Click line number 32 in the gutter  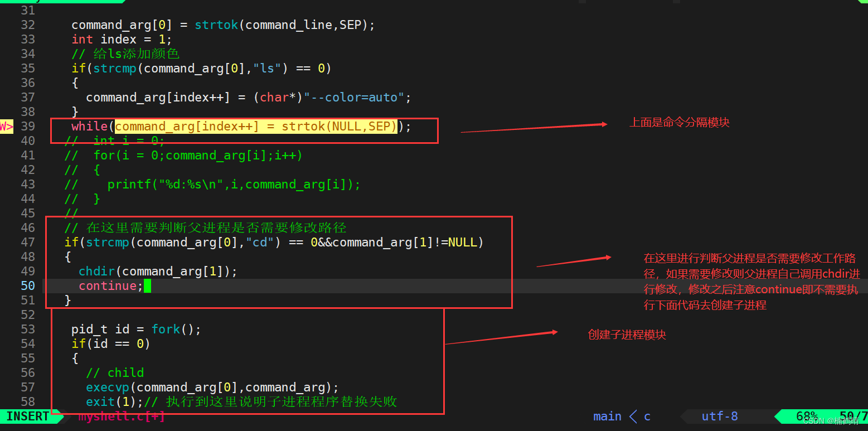tap(28, 25)
